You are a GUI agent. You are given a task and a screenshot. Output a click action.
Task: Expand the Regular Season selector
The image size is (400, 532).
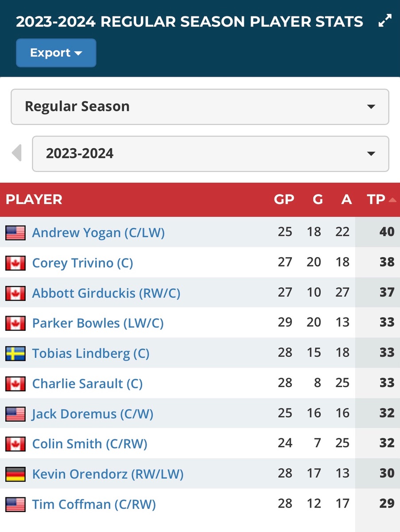coord(200,107)
